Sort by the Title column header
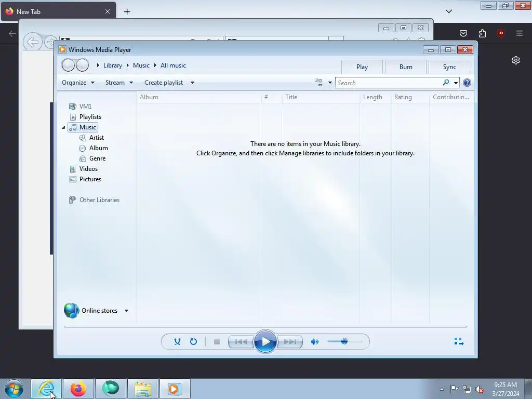This screenshot has height=399, width=532. pyautogui.click(x=321, y=97)
